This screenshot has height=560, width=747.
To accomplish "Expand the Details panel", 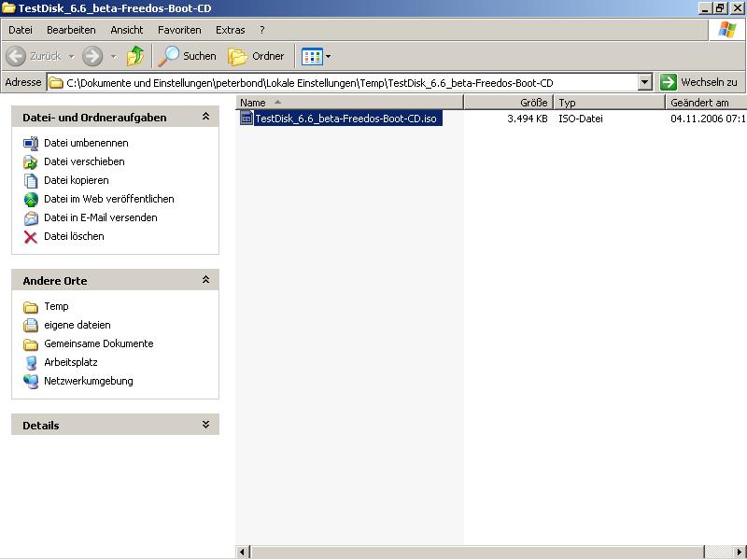I will coord(205,425).
